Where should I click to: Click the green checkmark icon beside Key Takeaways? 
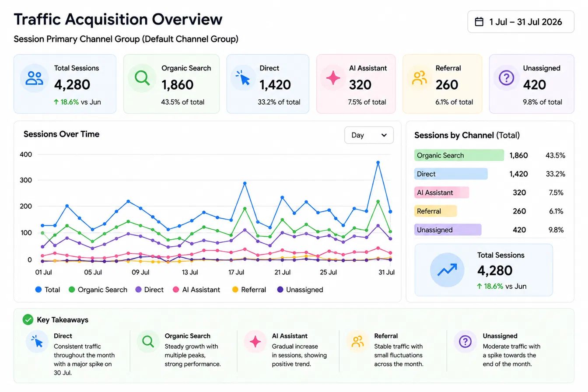coord(28,320)
